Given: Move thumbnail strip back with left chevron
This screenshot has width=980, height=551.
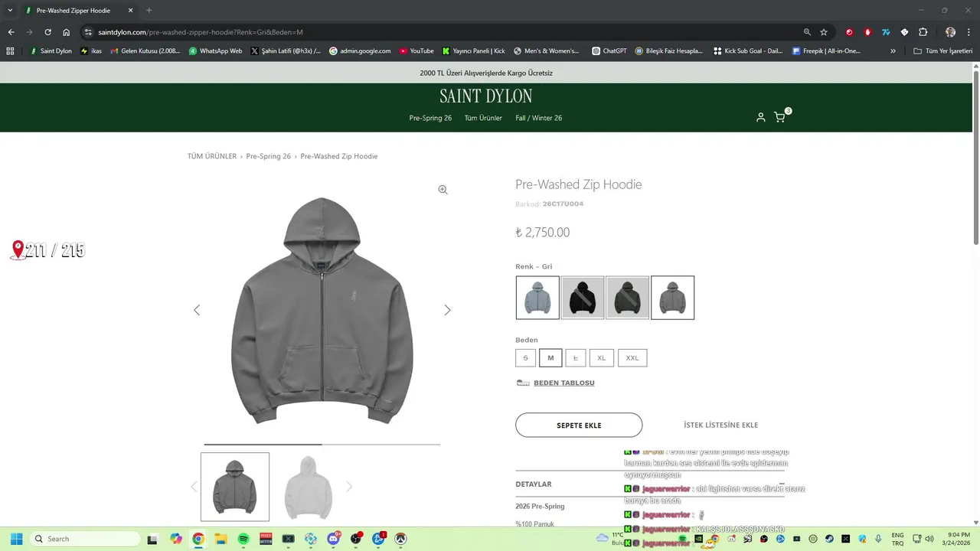Looking at the screenshot, I should [x=194, y=487].
